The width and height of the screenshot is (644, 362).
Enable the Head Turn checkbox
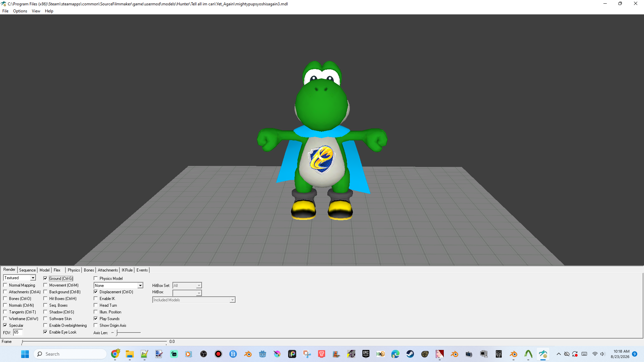[x=96, y=305]
